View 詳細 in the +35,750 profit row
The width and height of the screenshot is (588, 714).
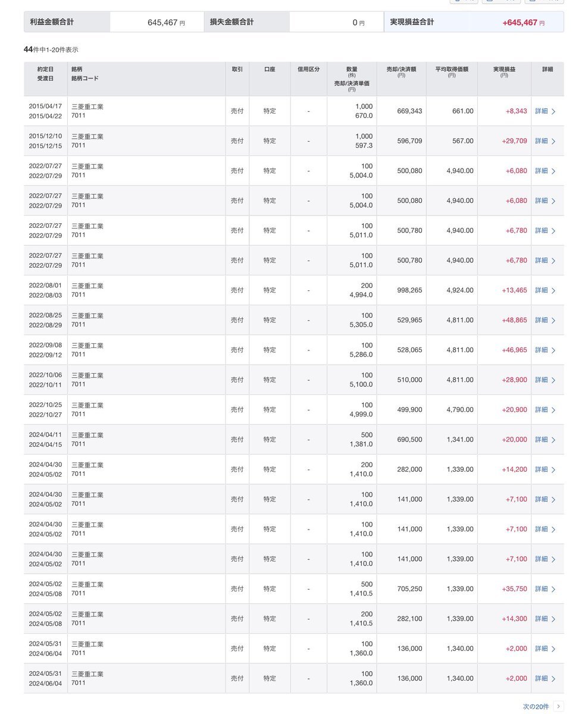pyautogui.click(x=545, y=589)
